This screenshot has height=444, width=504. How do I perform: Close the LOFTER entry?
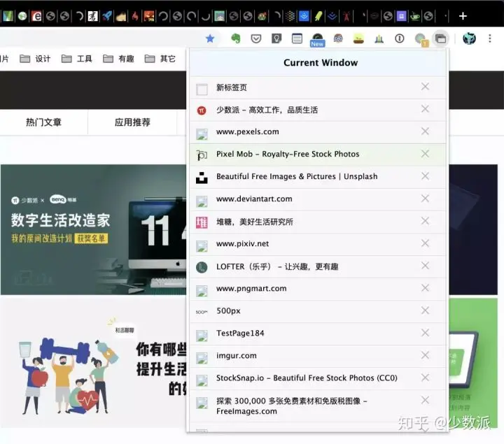pyautogui.click(x=425, y=266)
